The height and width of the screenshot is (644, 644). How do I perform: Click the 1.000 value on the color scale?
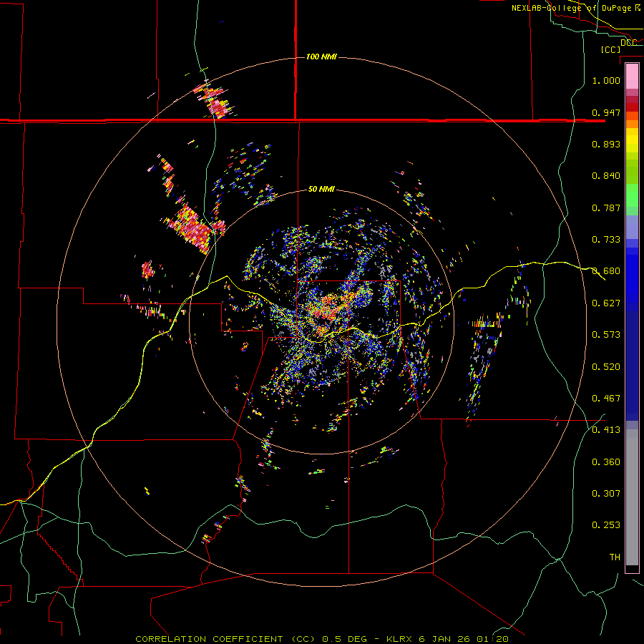606,80
